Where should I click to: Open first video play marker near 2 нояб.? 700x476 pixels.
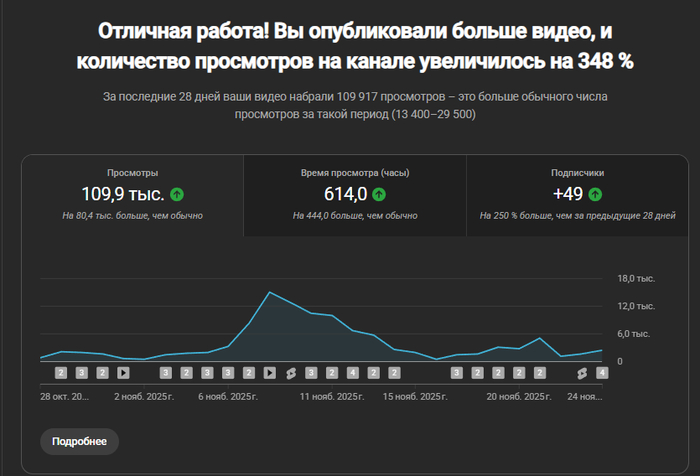pyautogui.click(x=123, y=373)
